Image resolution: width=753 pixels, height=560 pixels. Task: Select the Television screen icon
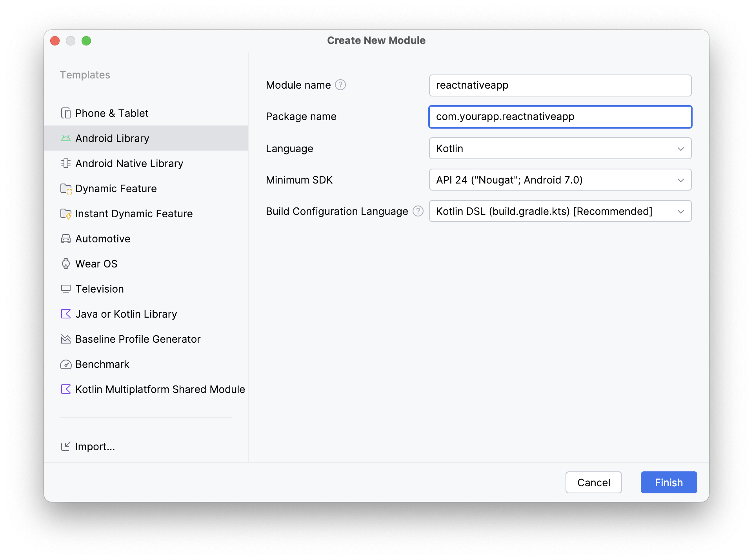66,289
